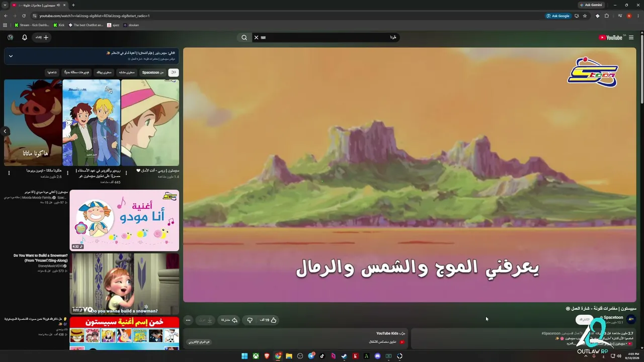Open the YouTube notifications bell
The image size is (644, 362).
[24, 37]
